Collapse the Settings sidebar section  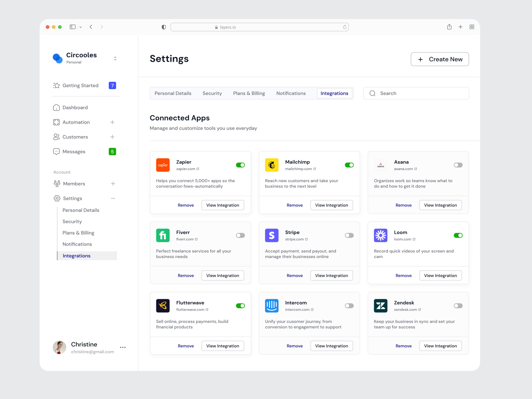coord(113,199)
